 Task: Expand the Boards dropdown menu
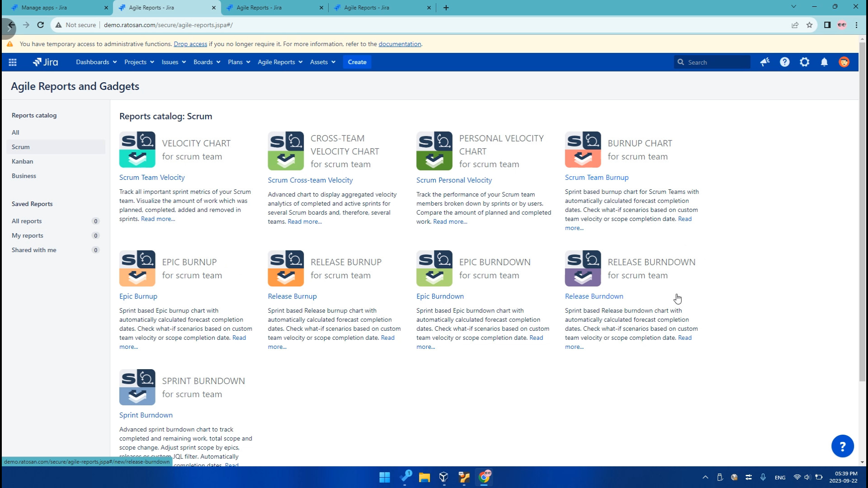click(207, 62)
